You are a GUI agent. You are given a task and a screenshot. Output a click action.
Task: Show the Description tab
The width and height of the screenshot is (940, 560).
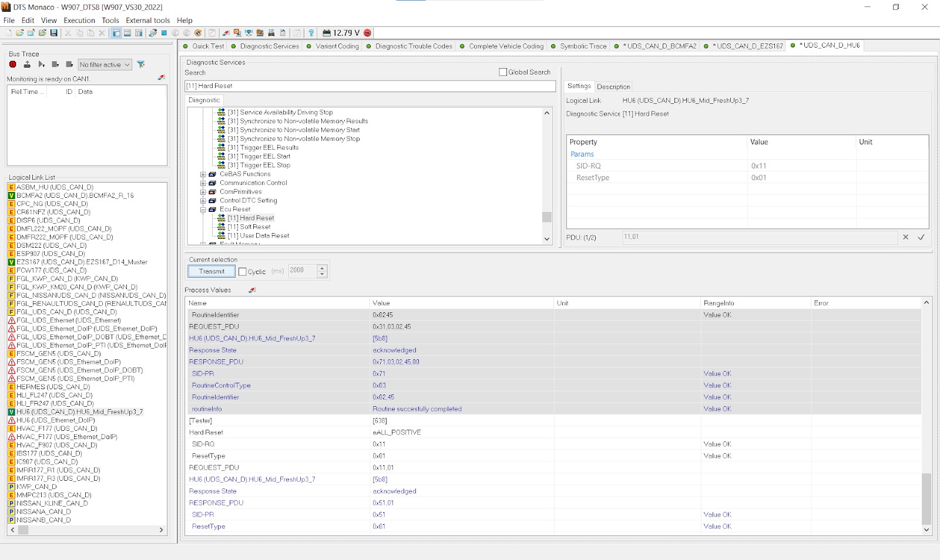(613, 87)
